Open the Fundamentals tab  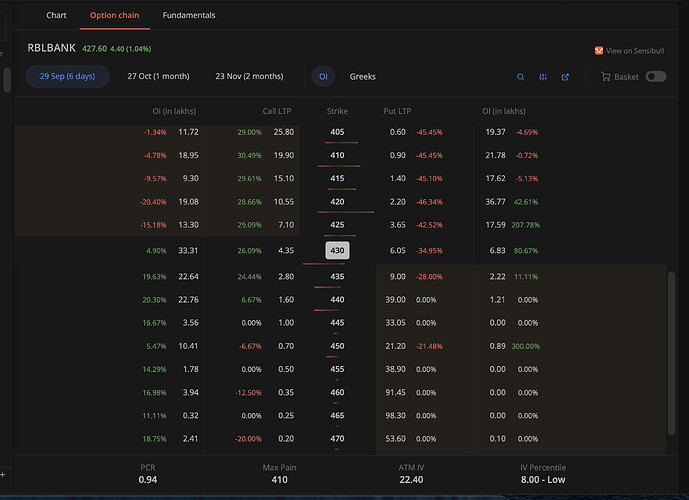coord(189,15)
